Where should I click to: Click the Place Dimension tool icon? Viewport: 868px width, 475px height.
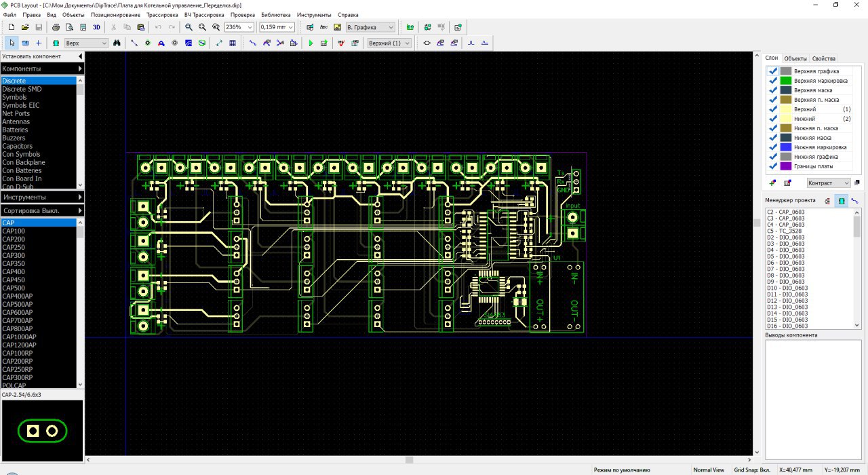click(219, 43)
